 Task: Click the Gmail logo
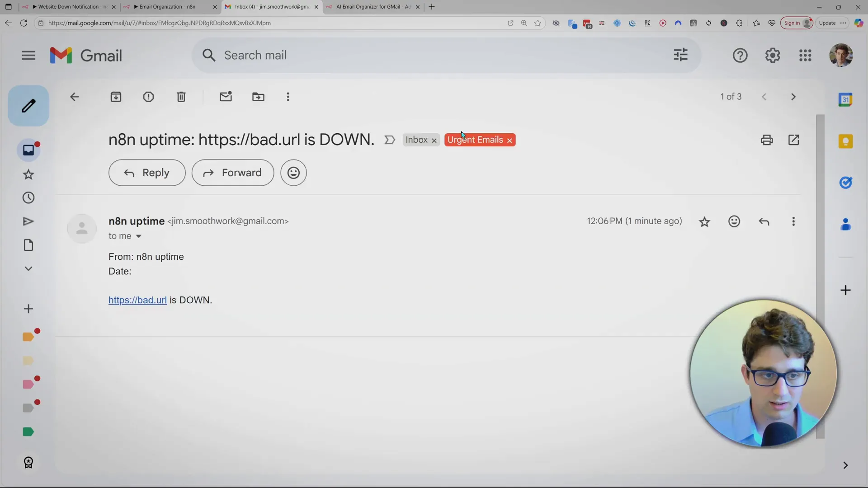[86, 56]
